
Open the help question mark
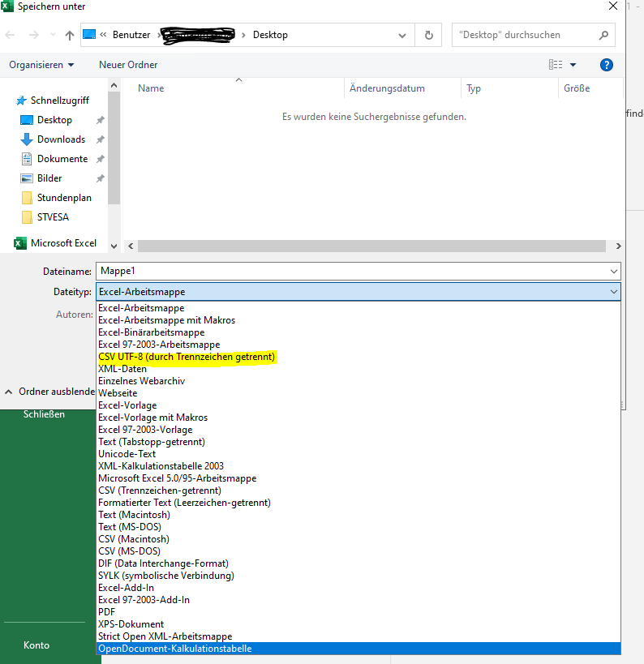click(x=607, y=65)
